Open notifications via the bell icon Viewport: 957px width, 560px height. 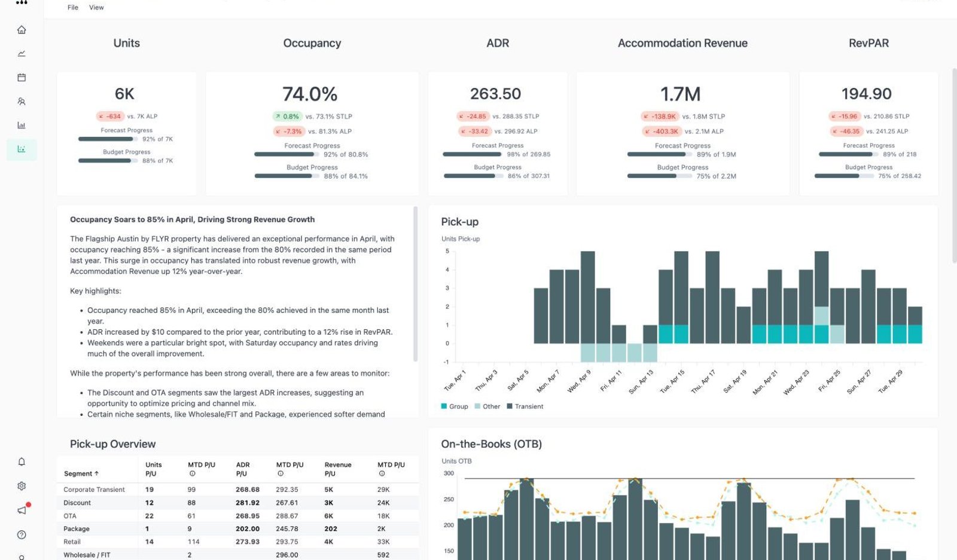click(22, 462)
